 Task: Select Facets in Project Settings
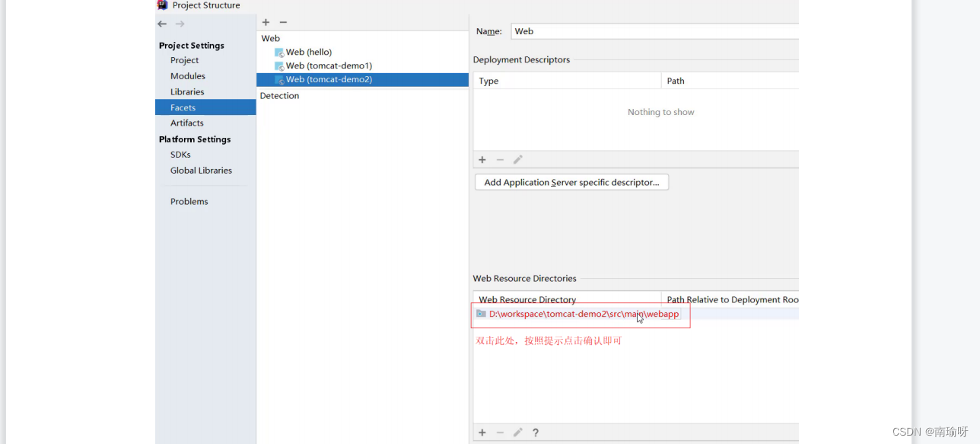click(205, 107)
